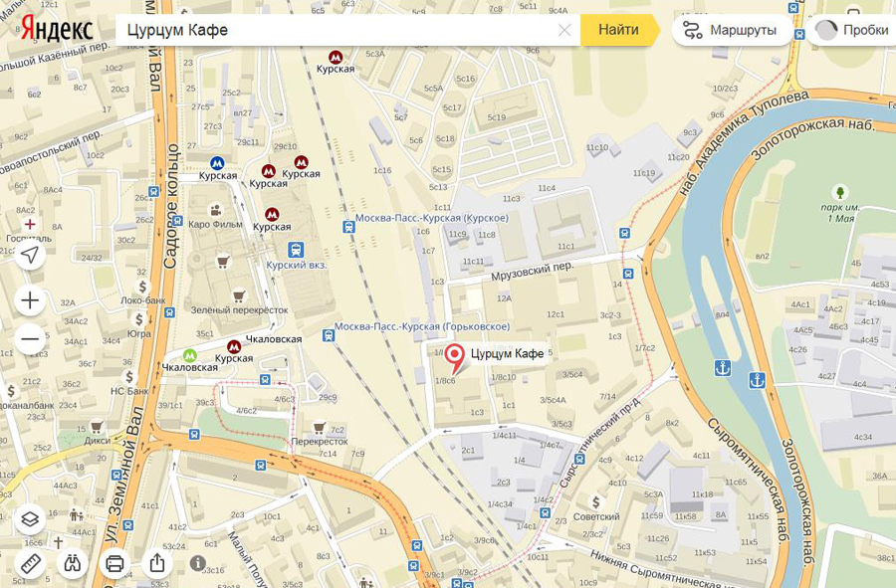The width and height of the screenshot is (896, 588).
Task: Click the Яндекс logo
Action: click(57, 29)
